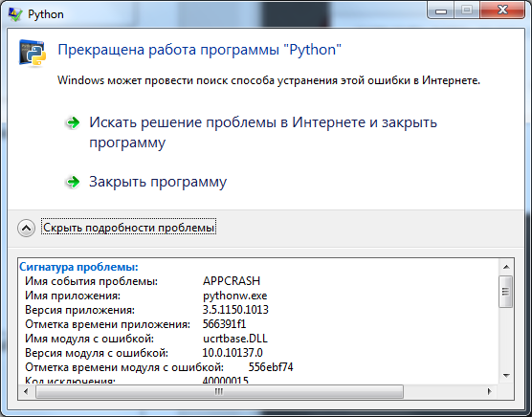The image size is (532, 417).
Task: Select the version value '3.5.1150.1013'
Action: [235, 310]
